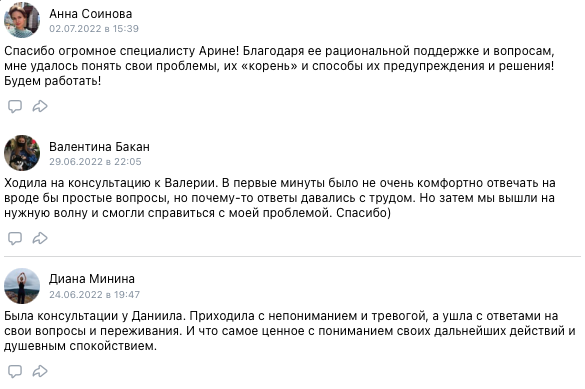Screen dimensions: 585x389
Task: Click comment icon under Валентина Бакан's review
Action: [15, 238]
